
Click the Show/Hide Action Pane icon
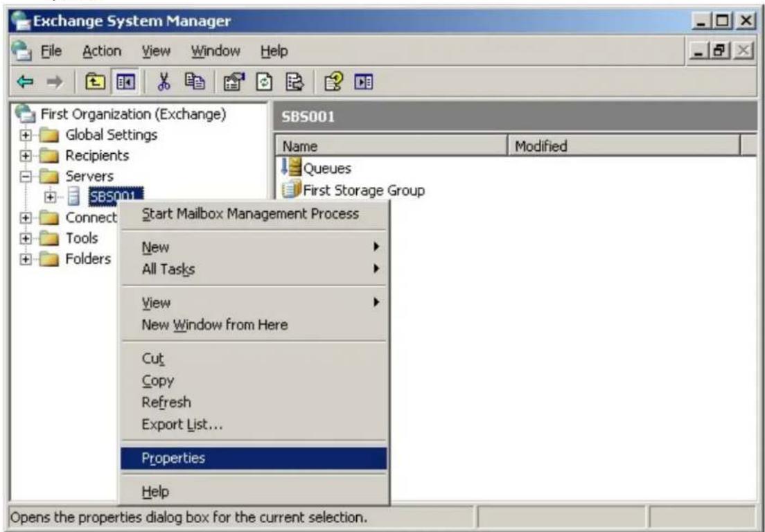pos(364,82)
